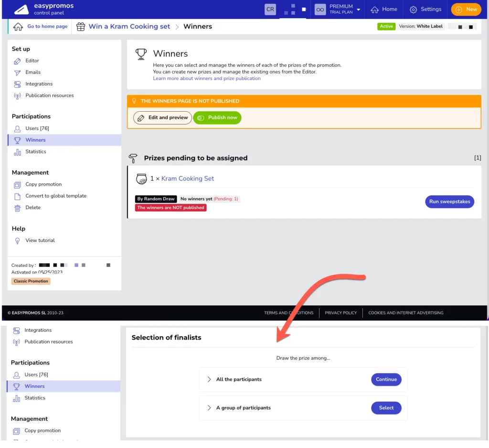Click the Go to home page link
Image resolution: width=489 pixels, height=448 pixels.
click(47, 27)
